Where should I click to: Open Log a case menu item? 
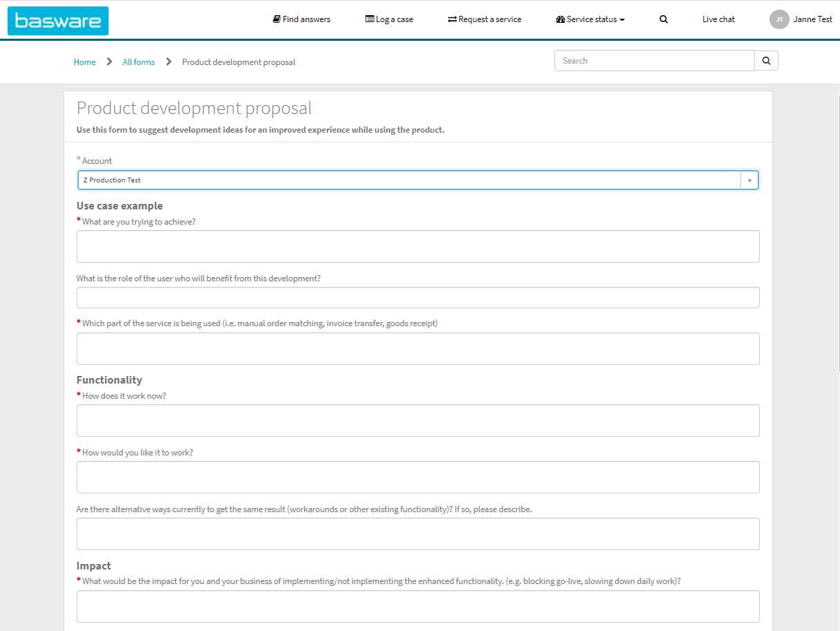[389, 19]
